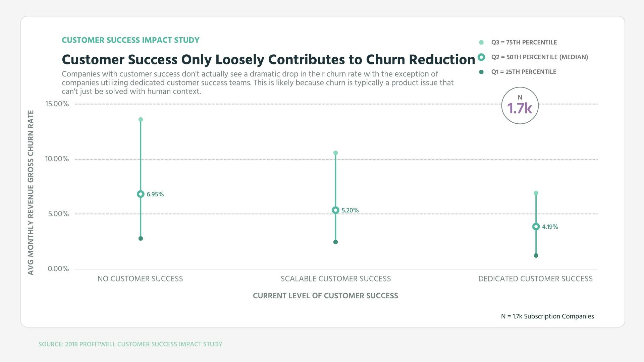
Task: Click the Q2 median open-circle legend marker
Action: pos(482,57)
